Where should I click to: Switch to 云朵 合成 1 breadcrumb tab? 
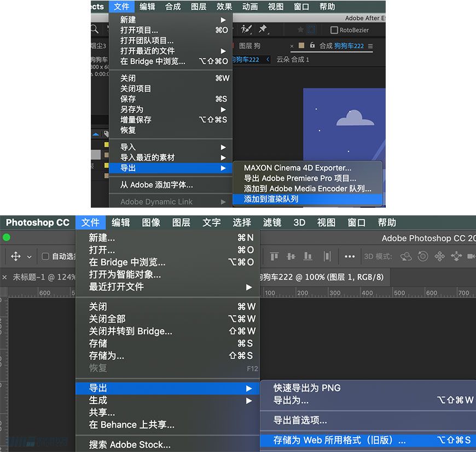tap(293, 60)
